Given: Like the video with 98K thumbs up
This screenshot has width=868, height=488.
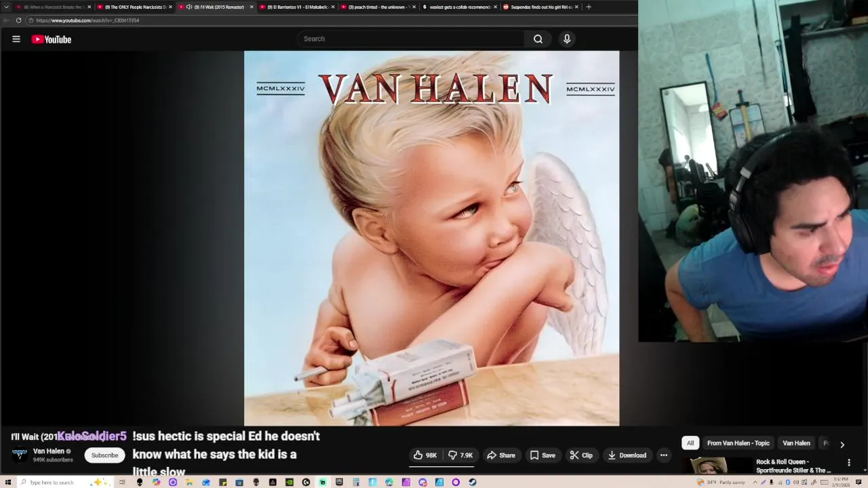Looking at the screenshot, I should click(425, 455).
